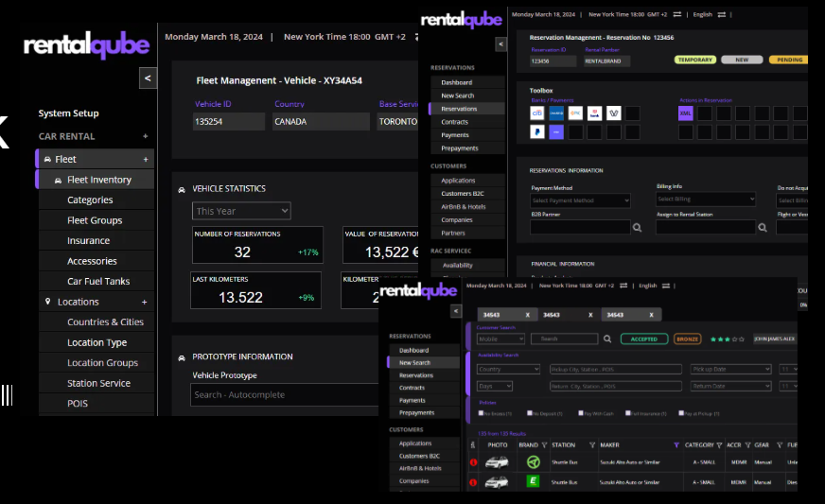
Task: Select the PNC bank payment icon
Action: (575, 113)
